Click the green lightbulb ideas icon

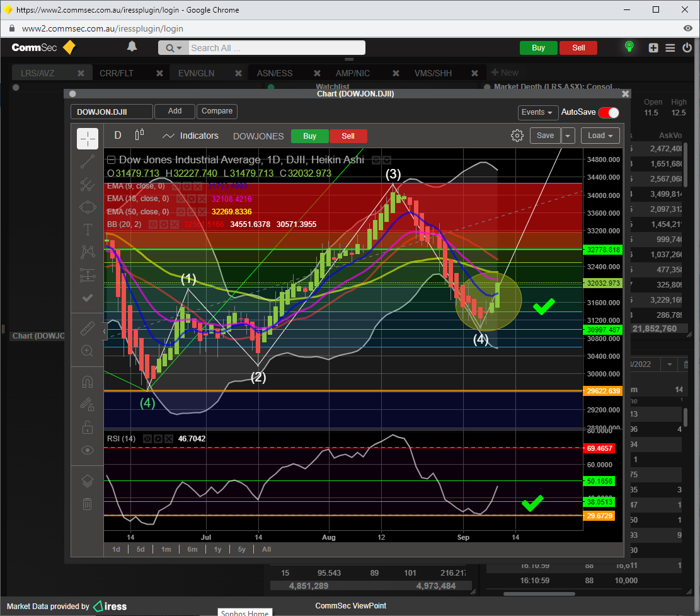(x=629, y=47)
